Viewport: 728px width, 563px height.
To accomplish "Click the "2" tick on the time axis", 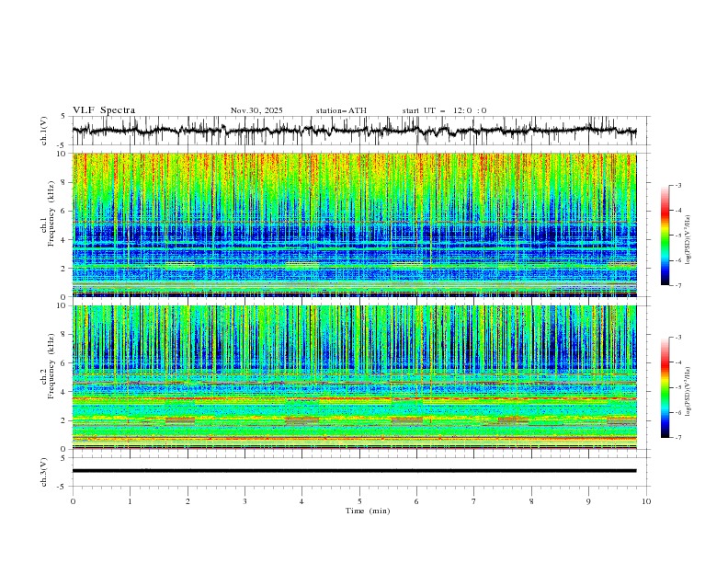I will [x=188, y=501].
